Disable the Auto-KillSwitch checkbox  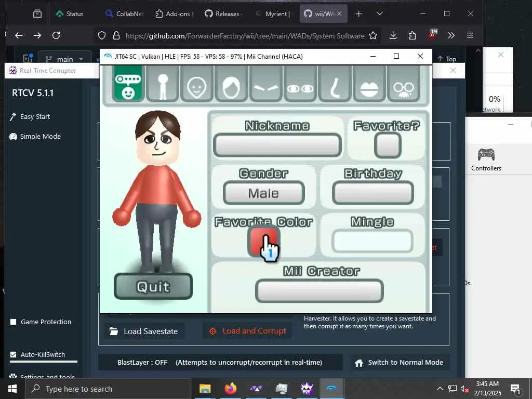13,354
